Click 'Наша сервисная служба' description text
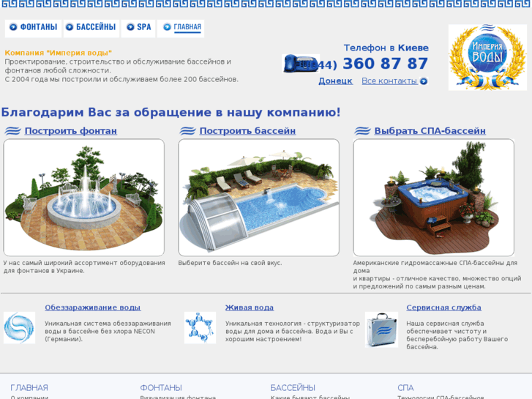 457,335
